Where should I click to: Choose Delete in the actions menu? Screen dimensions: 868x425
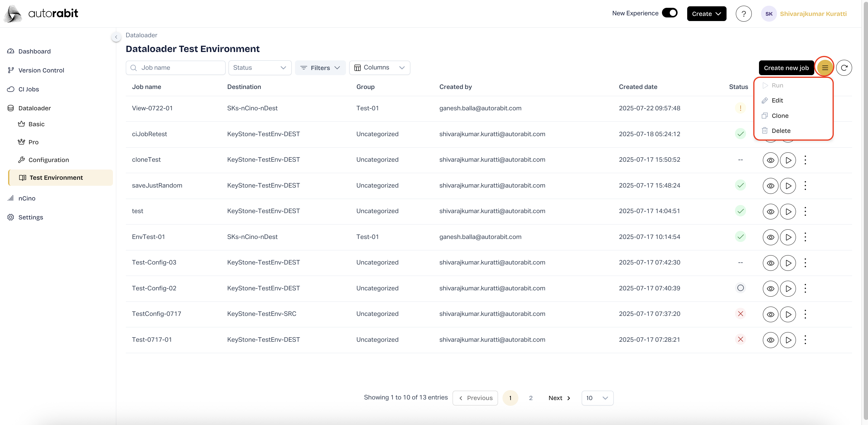(x=781, y=131)
